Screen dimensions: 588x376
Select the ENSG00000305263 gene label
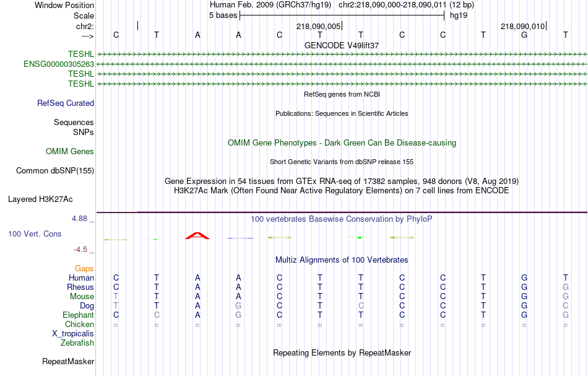pyautogui.click(x=59, y=64)
